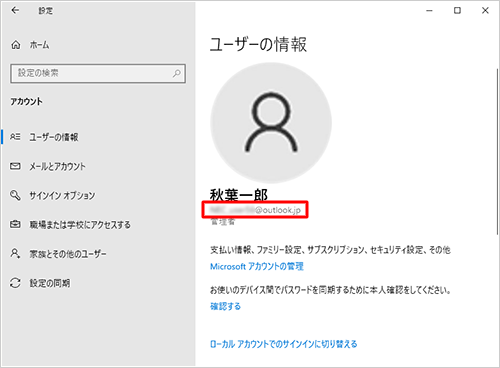Open ユーザーの情報 page in sidebar

pyautogui.click(x=53, y=137)
